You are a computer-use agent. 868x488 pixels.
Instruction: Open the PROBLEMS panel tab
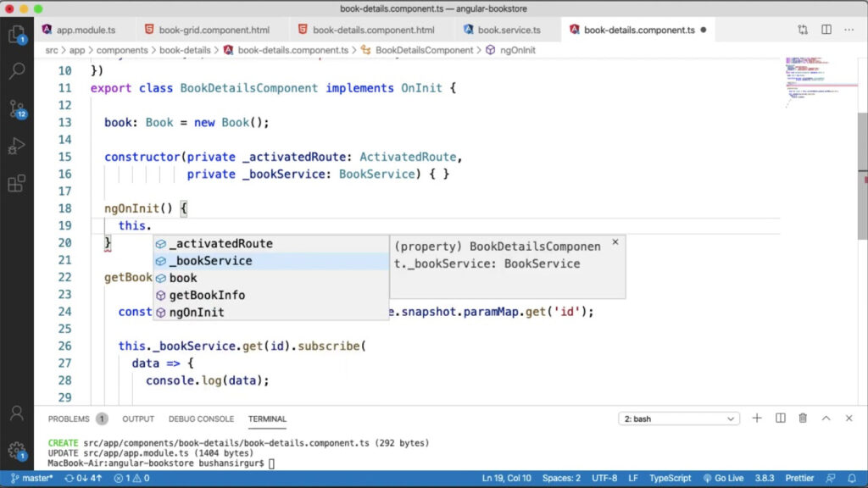point(77,419)
